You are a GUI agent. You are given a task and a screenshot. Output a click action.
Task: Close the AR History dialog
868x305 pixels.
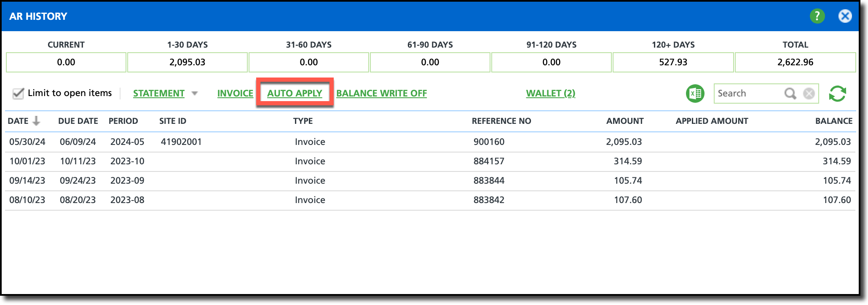(845, 16)
